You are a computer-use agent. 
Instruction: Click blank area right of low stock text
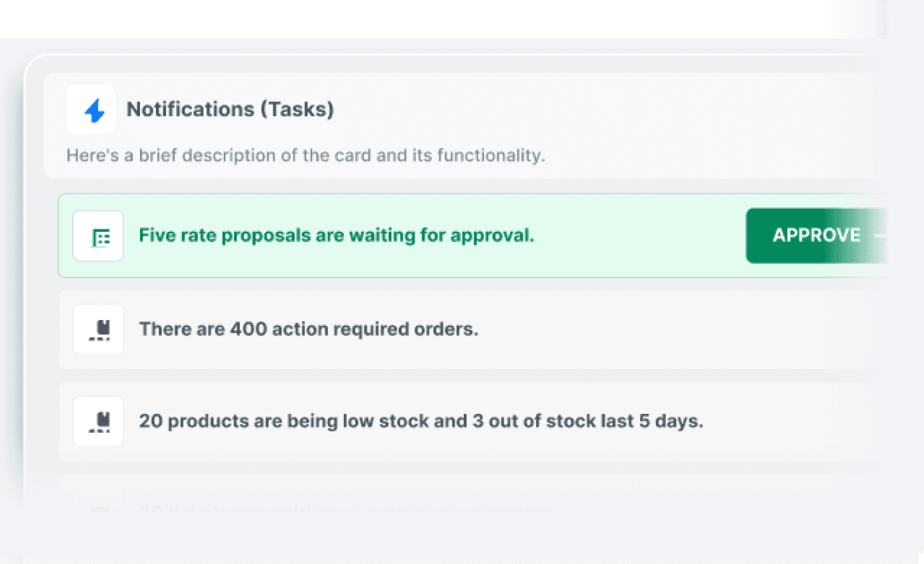(787, 422)
